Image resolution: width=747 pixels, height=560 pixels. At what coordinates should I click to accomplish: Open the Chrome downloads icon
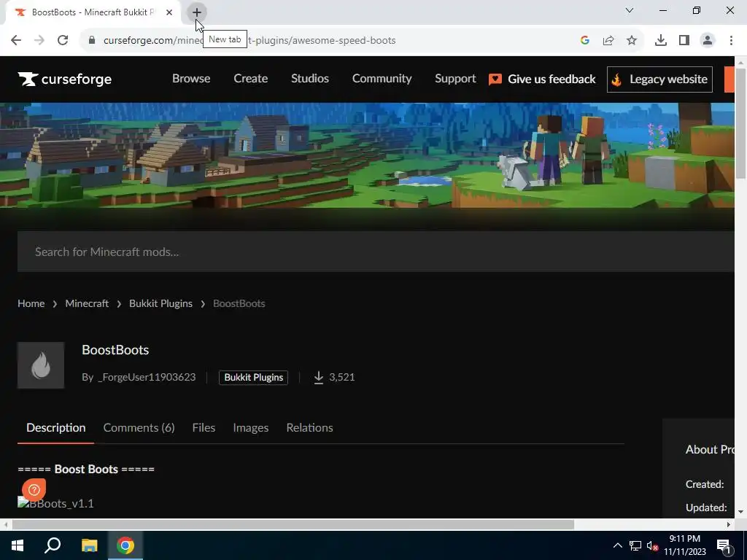[660, 40]
